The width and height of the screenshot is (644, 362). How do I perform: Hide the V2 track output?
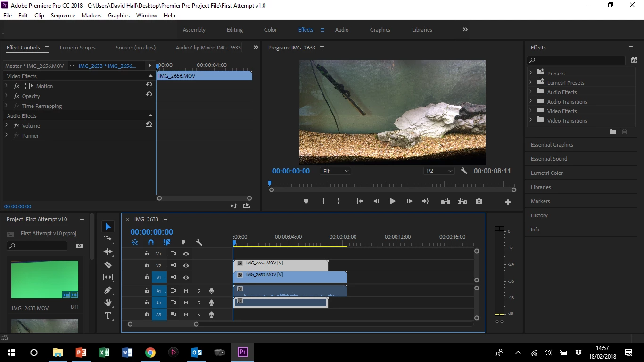(186, 266)
